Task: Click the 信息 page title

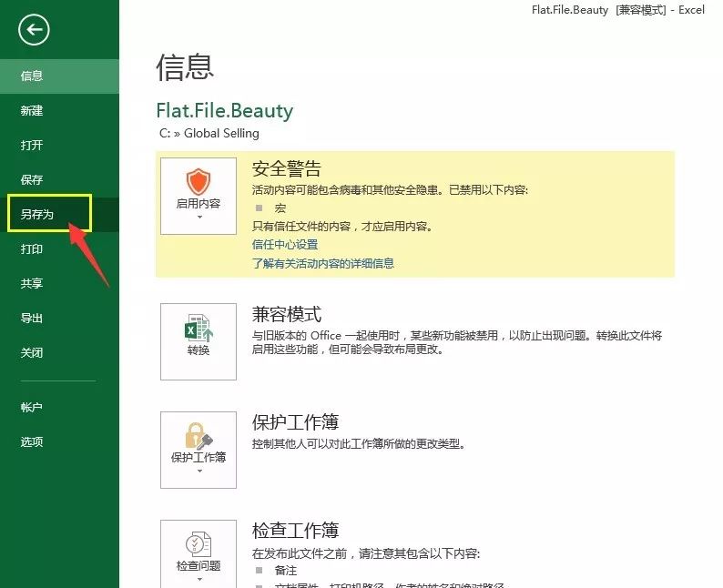Action: (185, 67)
